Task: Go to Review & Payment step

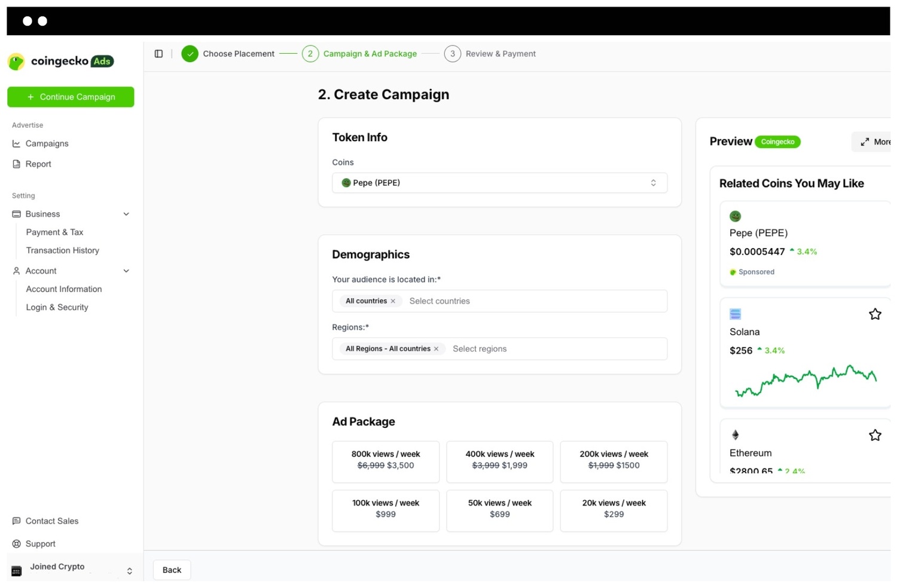Action: pos(501,54)
